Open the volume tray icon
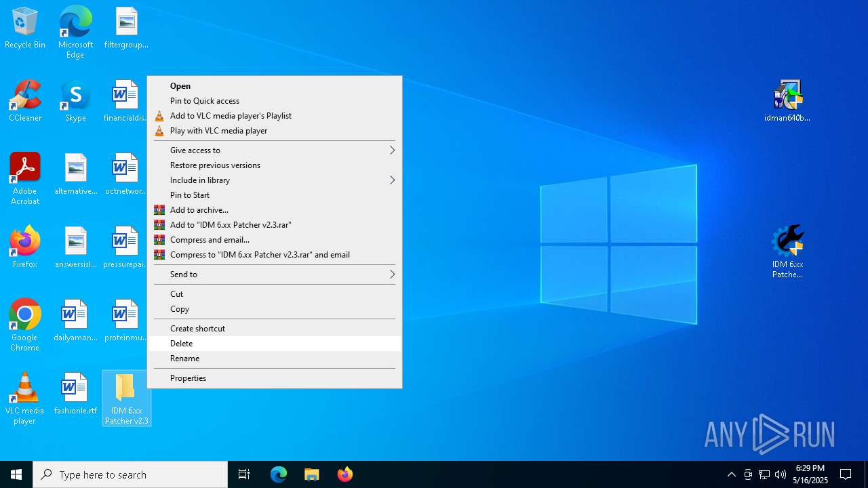This screenshot has width=868, height=488. 781,474
